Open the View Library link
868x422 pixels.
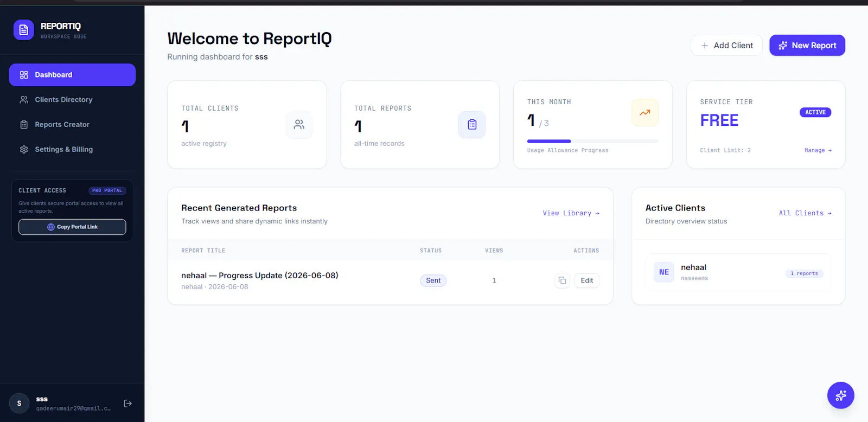point(571,213)
